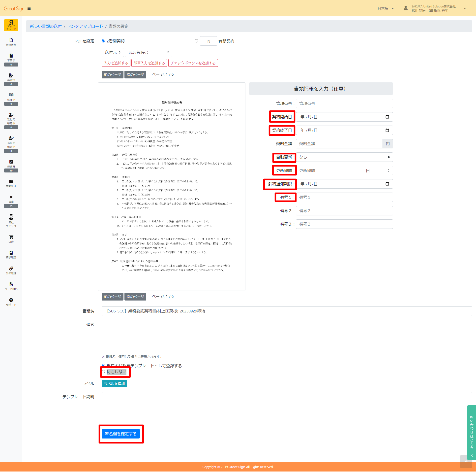The height and width of the screenshot is (472, 476).
Task: Open the アップグレード upgrade icon
Action: click(11, 25)
